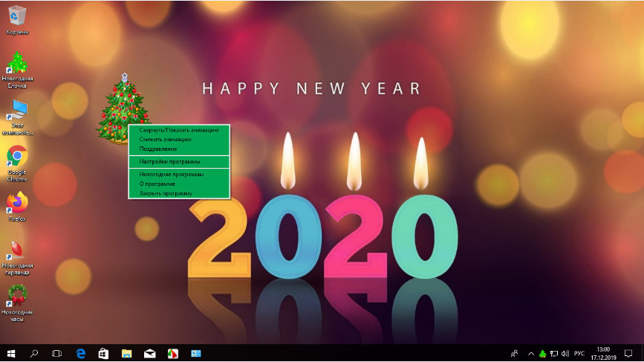
Task: Open the Action Center notifications icon
Action: pos(628,353)
